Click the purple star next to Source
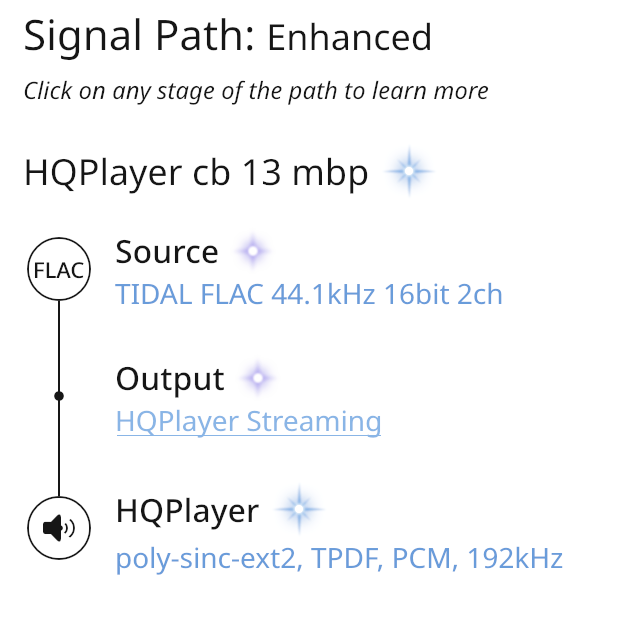Viewport: 620px width, 626px height. [x=253, y=251]
